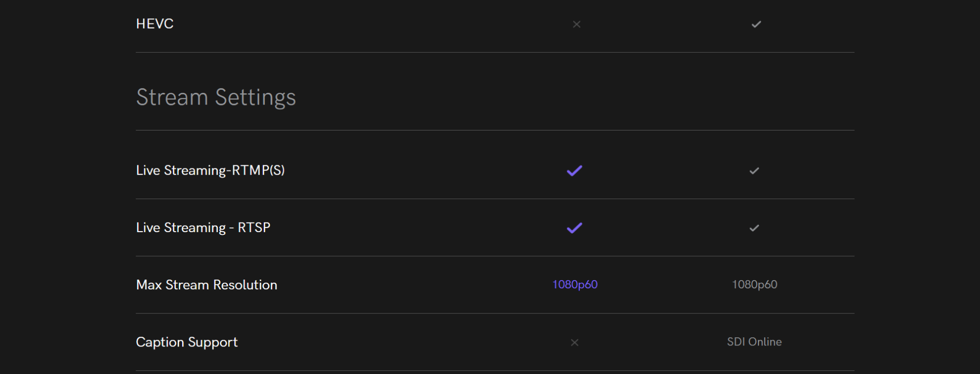
Task: Click the X icon in Caption Support row
Action: (574, 342)
